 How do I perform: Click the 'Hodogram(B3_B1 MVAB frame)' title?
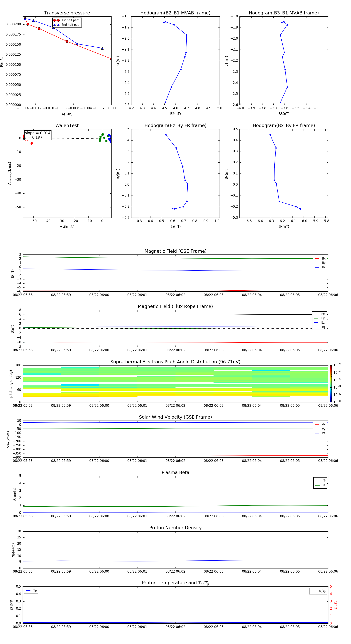point(284,13)
